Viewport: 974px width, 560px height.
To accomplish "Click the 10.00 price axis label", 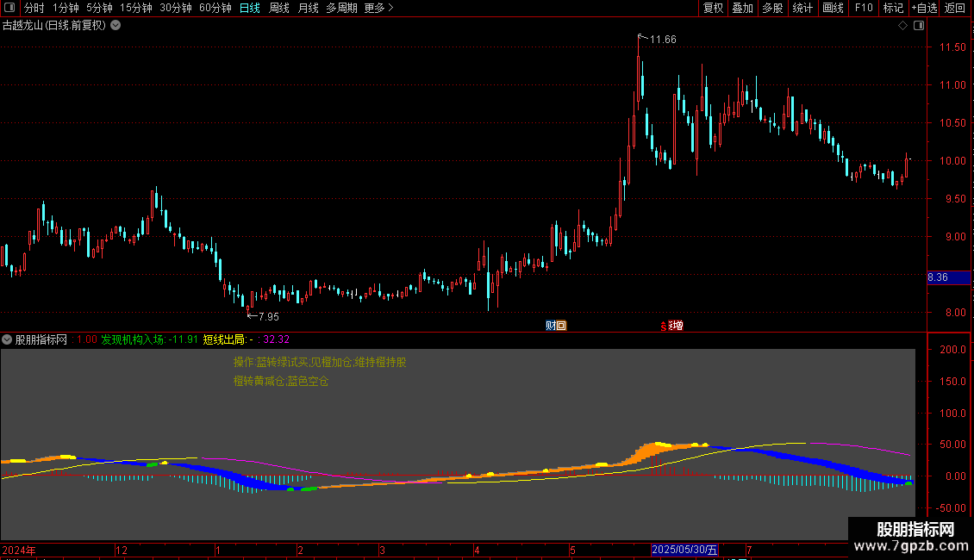I will pos(952,161).
